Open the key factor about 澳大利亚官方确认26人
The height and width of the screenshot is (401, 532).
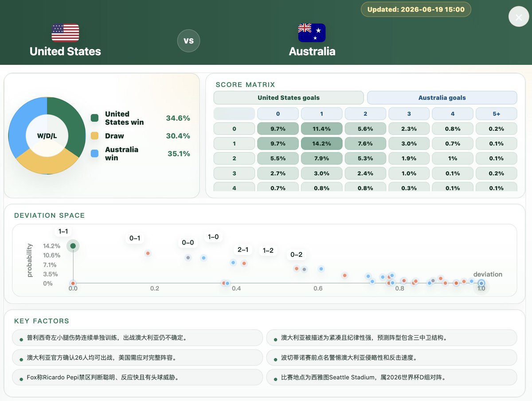pos(138,358)
